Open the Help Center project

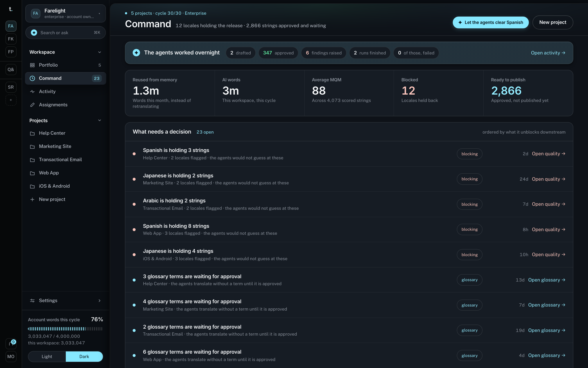coord(66,133)
